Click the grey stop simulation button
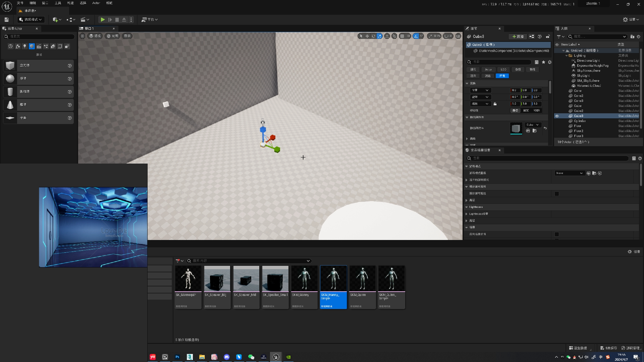Image resolution: width=644 pixels, height=362 pixels. coord(117,19)
